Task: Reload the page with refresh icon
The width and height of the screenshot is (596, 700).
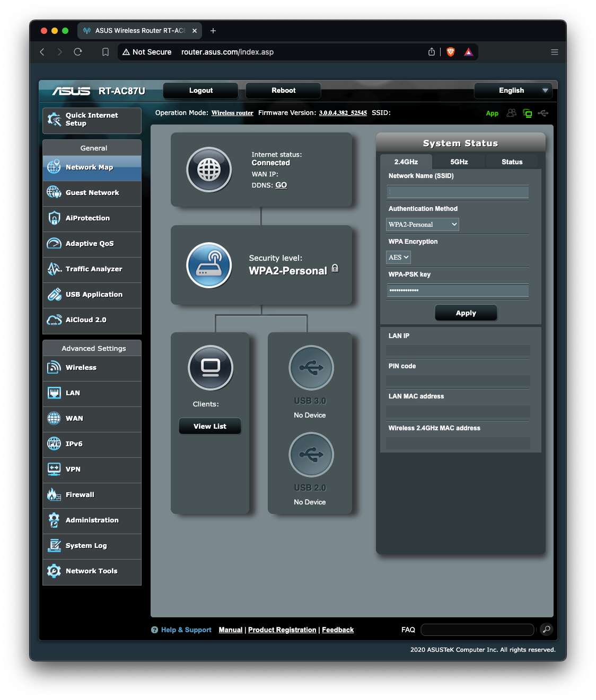Action: point(78,52)
